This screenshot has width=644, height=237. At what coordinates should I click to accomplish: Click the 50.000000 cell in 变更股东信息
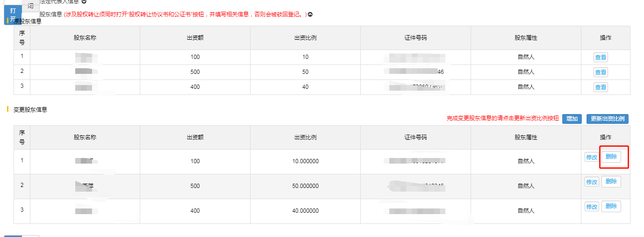click(x=305, y=186)
